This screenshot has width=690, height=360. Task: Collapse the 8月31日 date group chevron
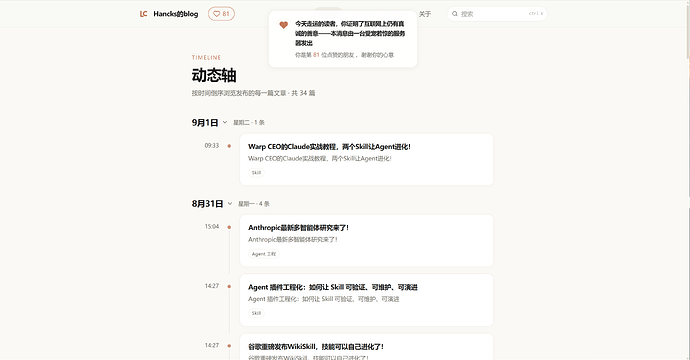[230, 204]
